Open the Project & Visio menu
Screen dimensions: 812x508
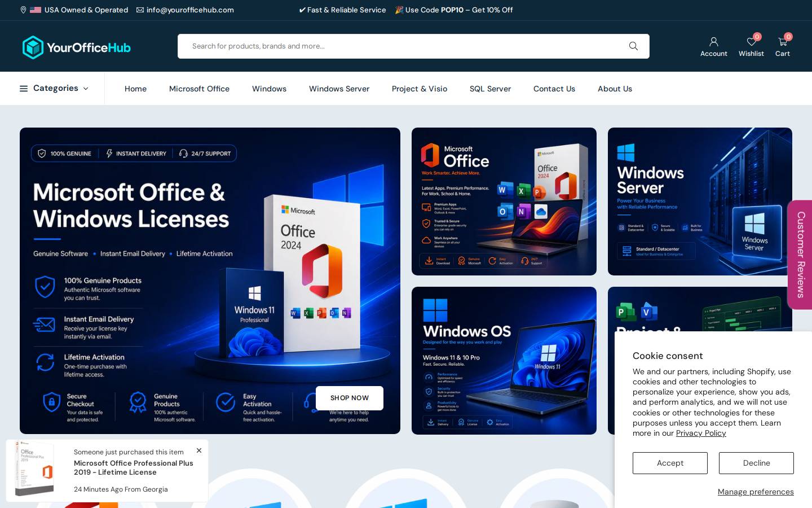pos(420,89)
